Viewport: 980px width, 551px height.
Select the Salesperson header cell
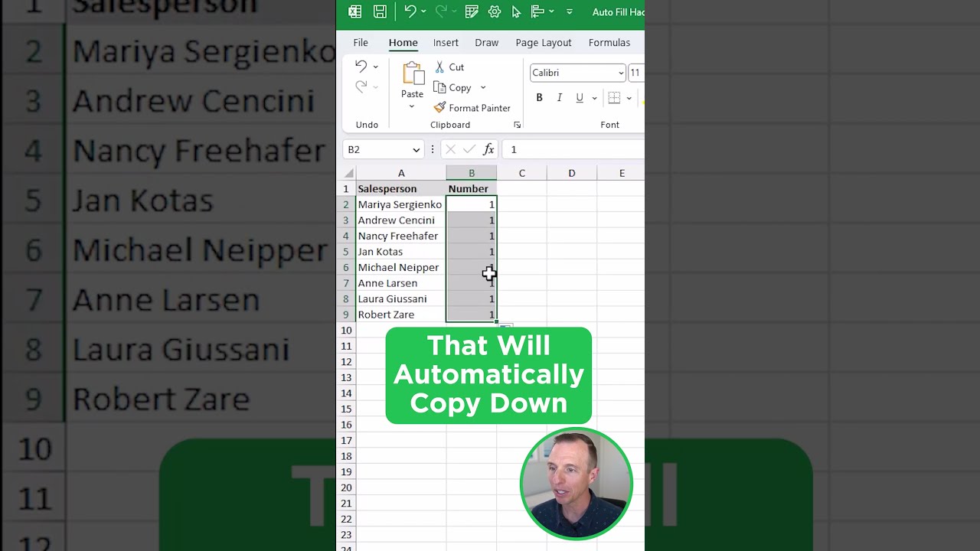click(x=401, y=188)
